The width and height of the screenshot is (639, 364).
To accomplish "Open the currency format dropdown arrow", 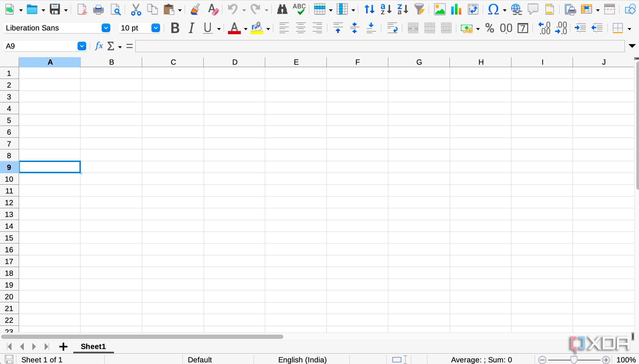I will click(478, 29).
